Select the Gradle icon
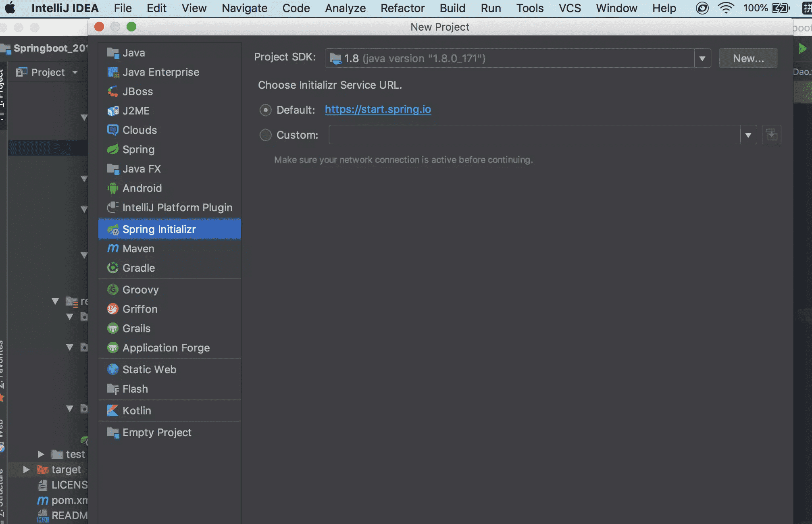 [x=113, y=268]
